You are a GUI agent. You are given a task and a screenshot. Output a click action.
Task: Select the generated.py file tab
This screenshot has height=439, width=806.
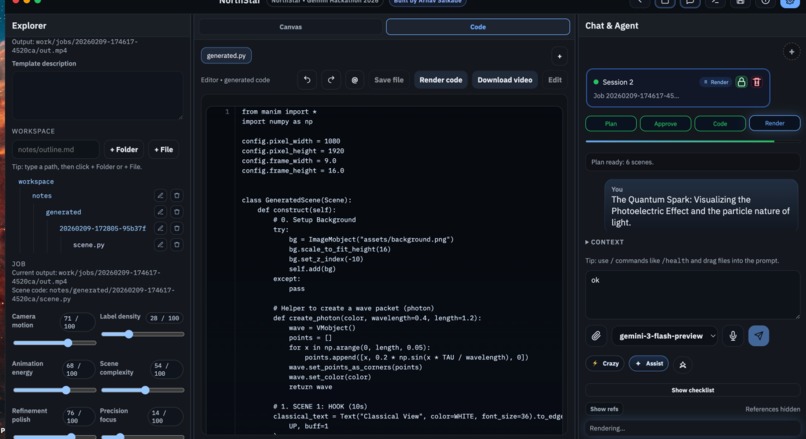(226, 56)
